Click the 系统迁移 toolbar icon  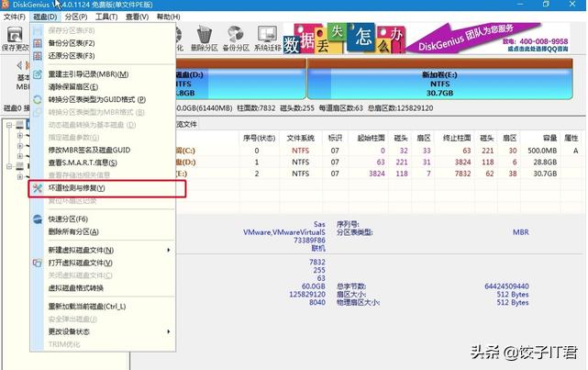pyautogui.click(x=267, y=35)
